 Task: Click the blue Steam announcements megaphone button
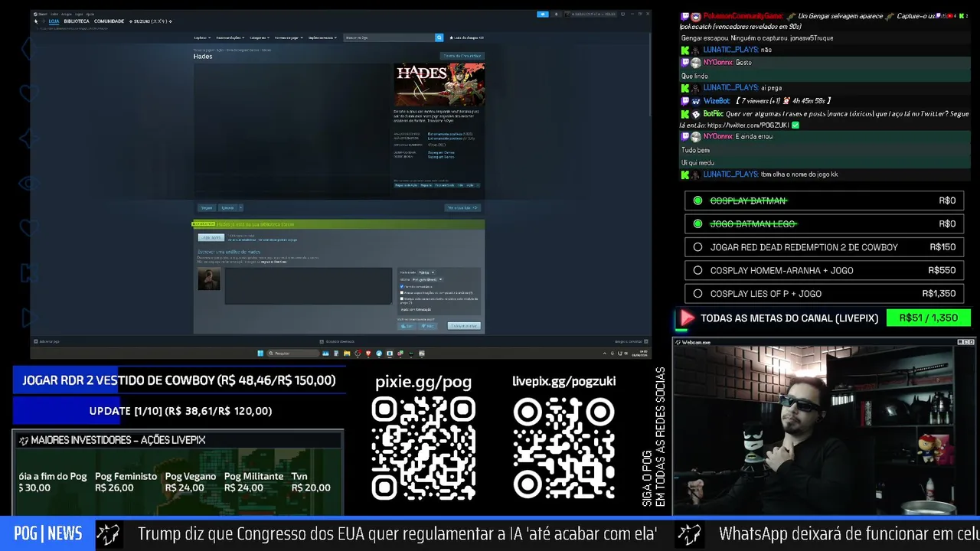[x=543, y=14]
